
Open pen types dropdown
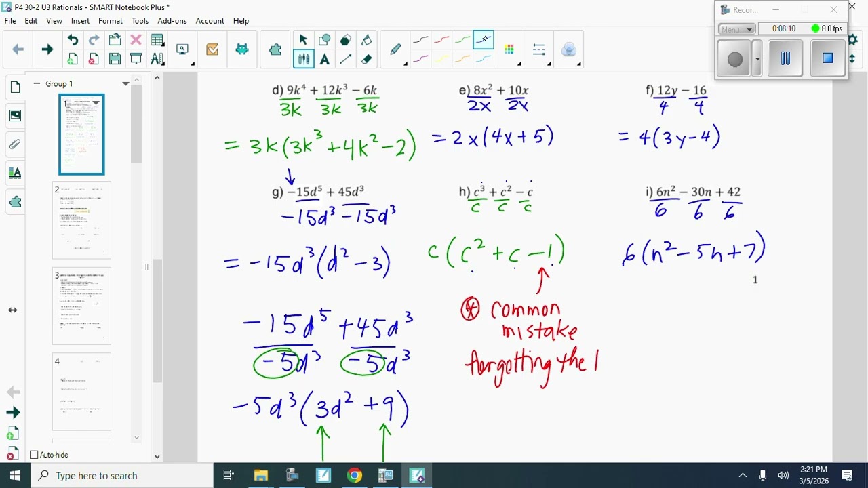coord(396,50)
